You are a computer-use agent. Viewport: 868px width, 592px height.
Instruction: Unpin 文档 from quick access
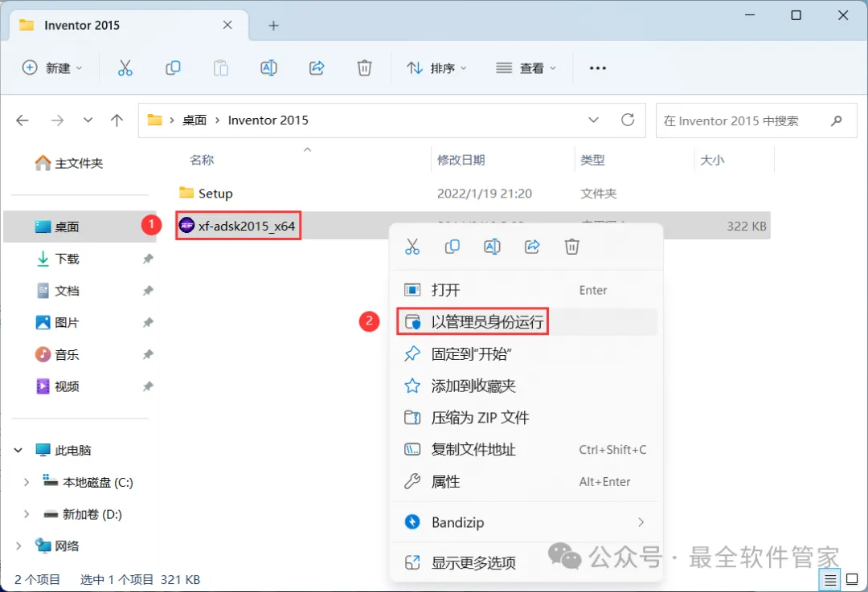click(x=148, y=291)
